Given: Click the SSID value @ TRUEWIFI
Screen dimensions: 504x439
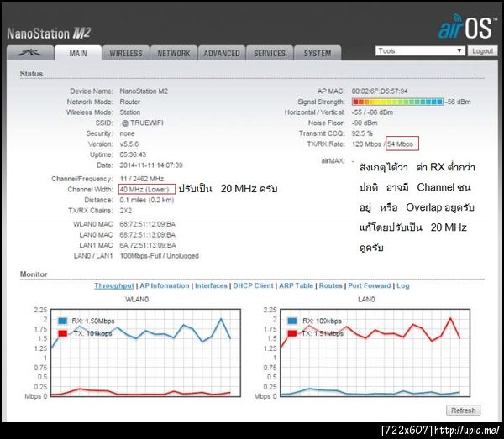Looking at the screenshot, I should [143, 123].
